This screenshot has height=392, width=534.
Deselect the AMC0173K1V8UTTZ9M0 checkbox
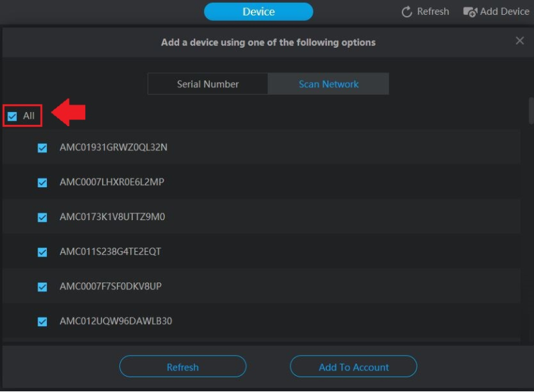tap(42, 217)
